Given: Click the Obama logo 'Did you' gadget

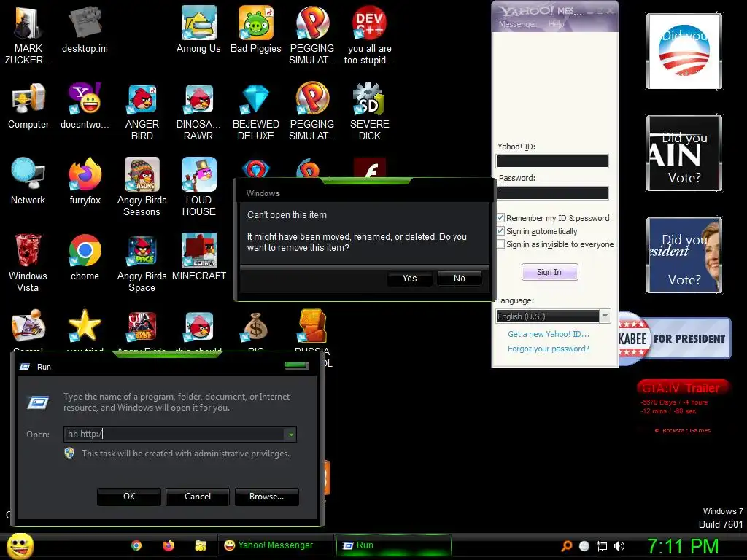Looking at the screenshot, I should (x=684, y=51).
